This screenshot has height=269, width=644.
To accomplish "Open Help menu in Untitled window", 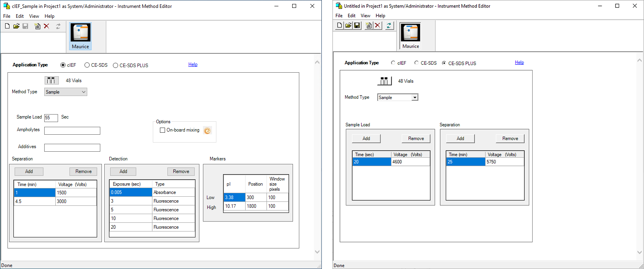I will [380, 16].
